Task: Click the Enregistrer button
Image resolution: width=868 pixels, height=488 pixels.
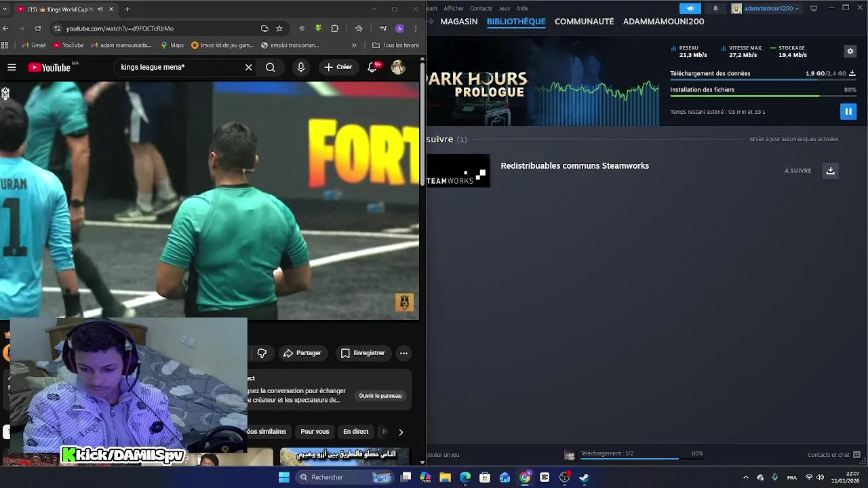Action: 363,353
